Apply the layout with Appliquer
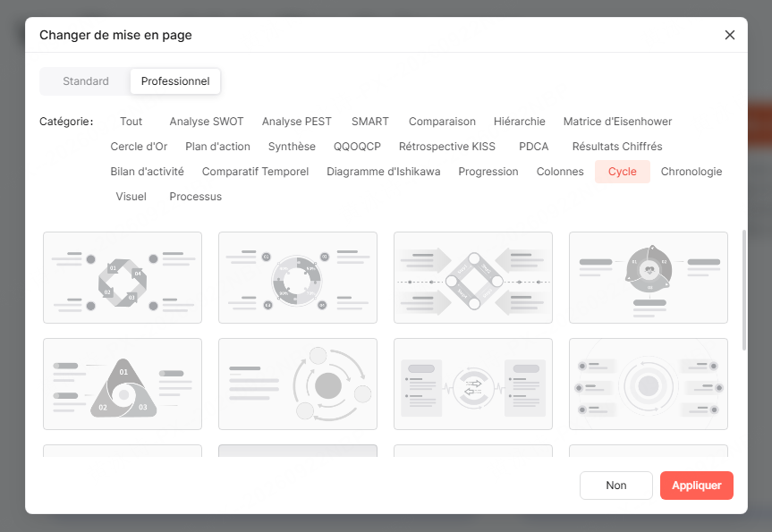Image resolution: width=772 pixels, height=532 pixels. tap(697, 486)
